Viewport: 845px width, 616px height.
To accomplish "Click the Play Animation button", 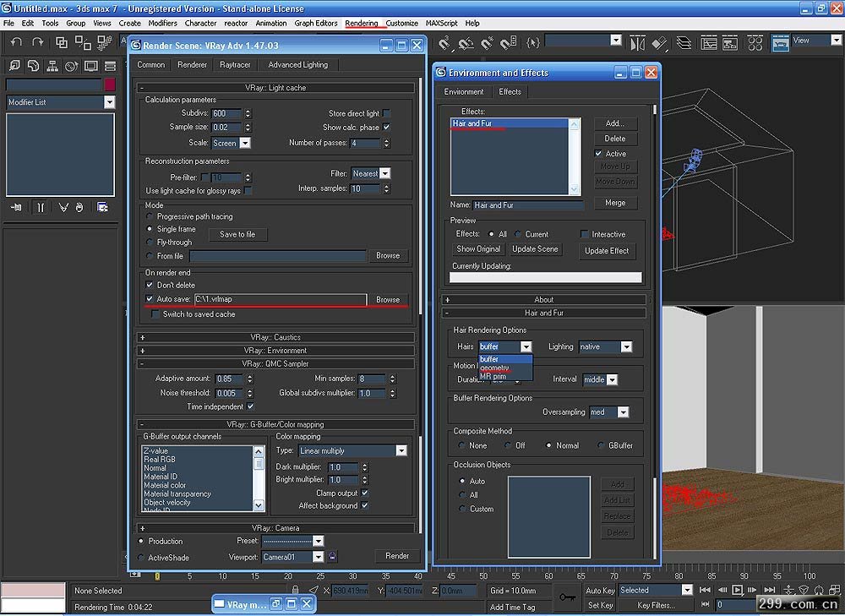I will coord(737,590).
